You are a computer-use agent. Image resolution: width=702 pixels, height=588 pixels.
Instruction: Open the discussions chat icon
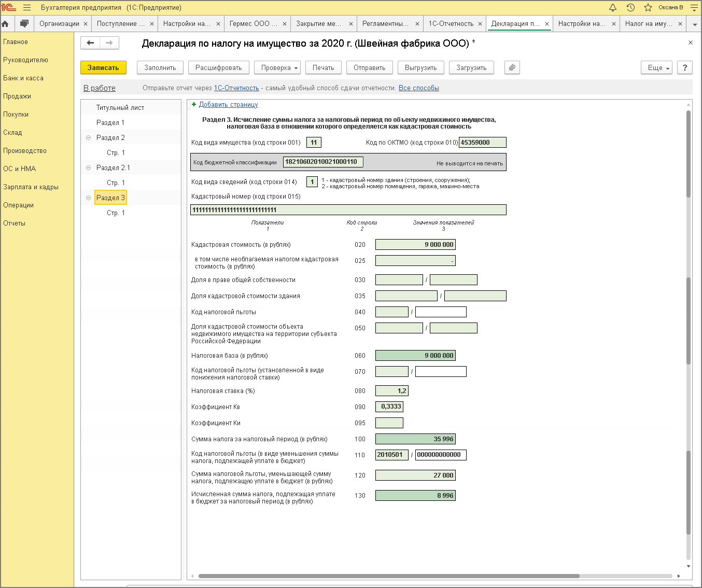pyautogui.click(x=24, y=24)
